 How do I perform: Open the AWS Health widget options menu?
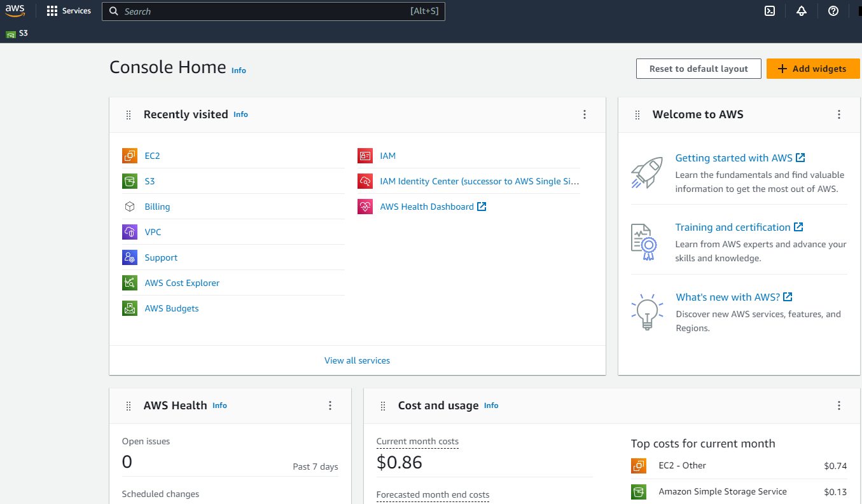point(330,405)
